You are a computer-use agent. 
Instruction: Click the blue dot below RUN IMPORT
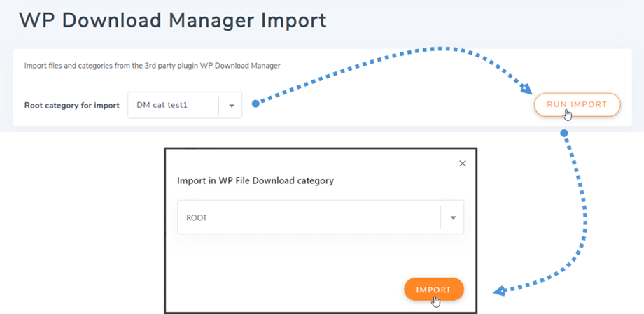click(x=564, y=133)
